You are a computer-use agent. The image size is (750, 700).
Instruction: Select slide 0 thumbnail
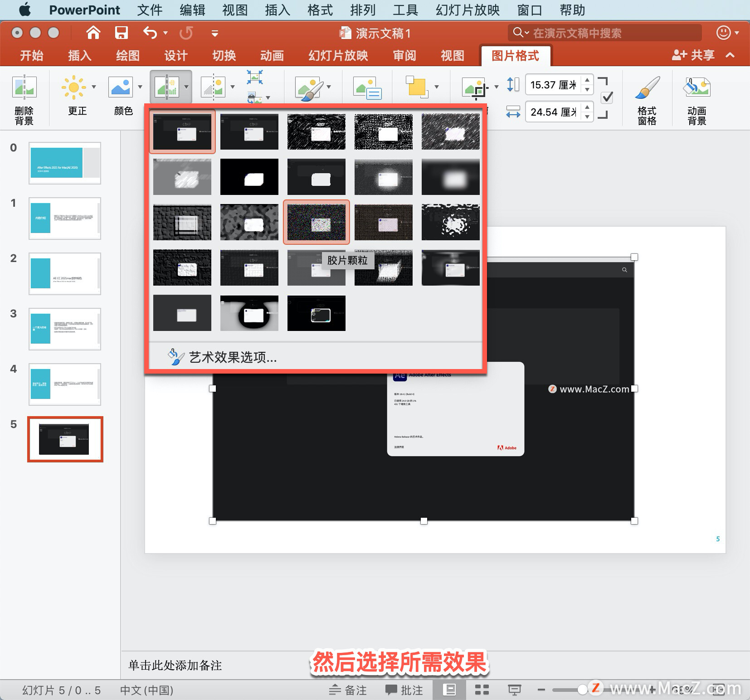[x=65, y=163]
